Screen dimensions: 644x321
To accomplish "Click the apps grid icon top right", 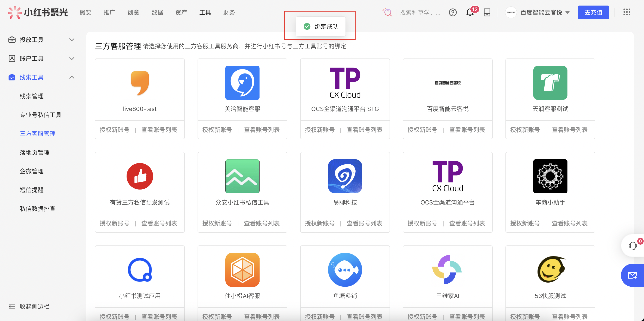I will 627,12.
